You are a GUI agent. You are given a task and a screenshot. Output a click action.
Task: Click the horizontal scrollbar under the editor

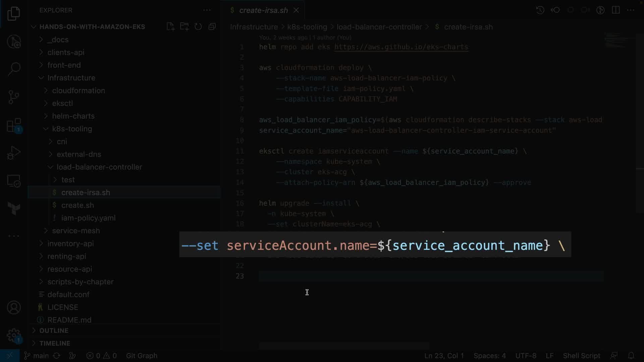[x=344, y=345]
